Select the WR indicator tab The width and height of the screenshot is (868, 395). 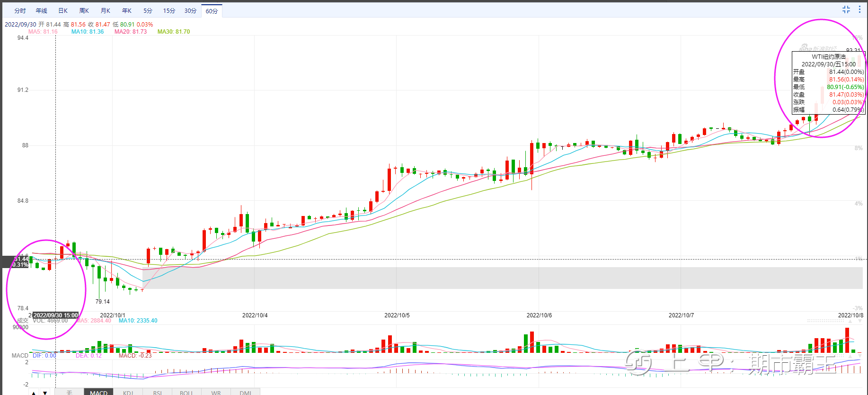pyautogui.click(x=216, y=392)
